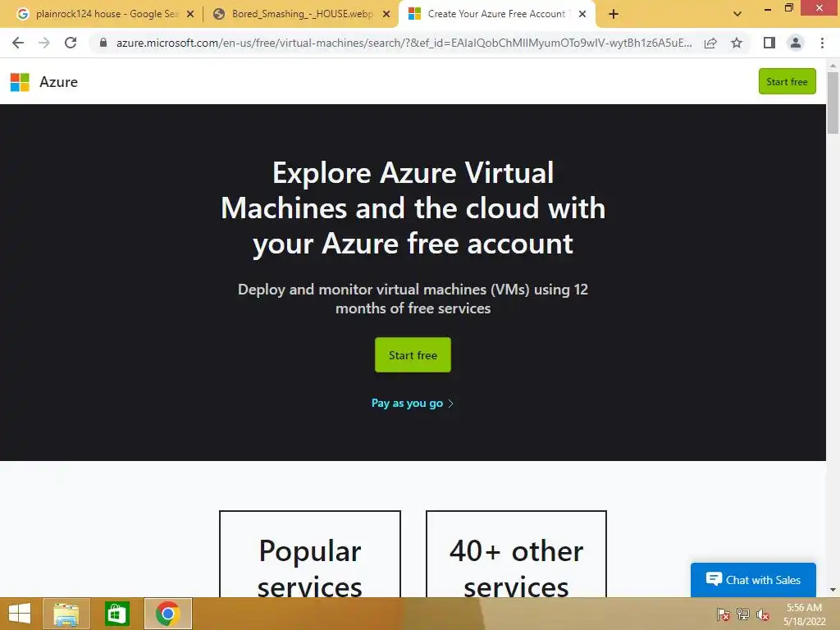Open Chat with Sales
The width and height of the screenshot is (840, 630).
tap(753, 580)
